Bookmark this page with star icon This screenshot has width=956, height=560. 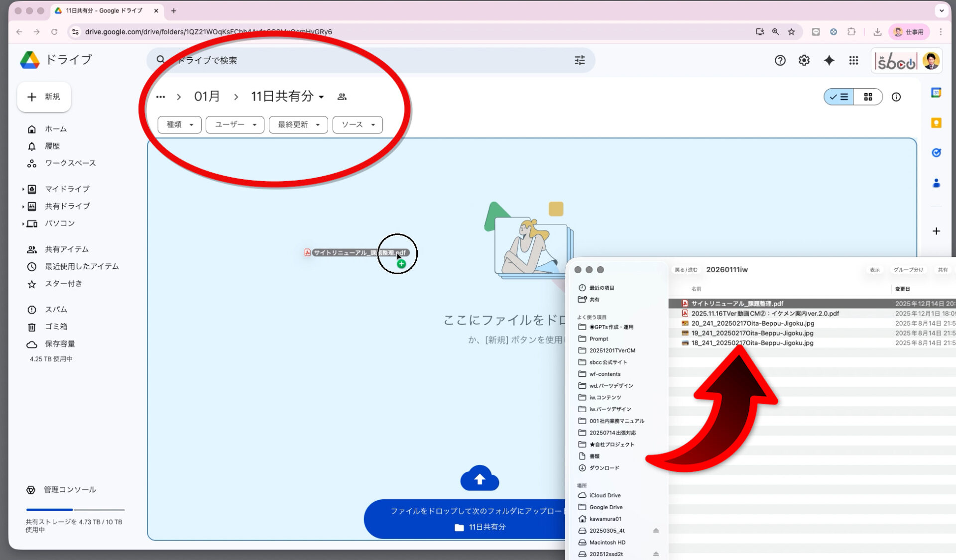coord(791,32)
